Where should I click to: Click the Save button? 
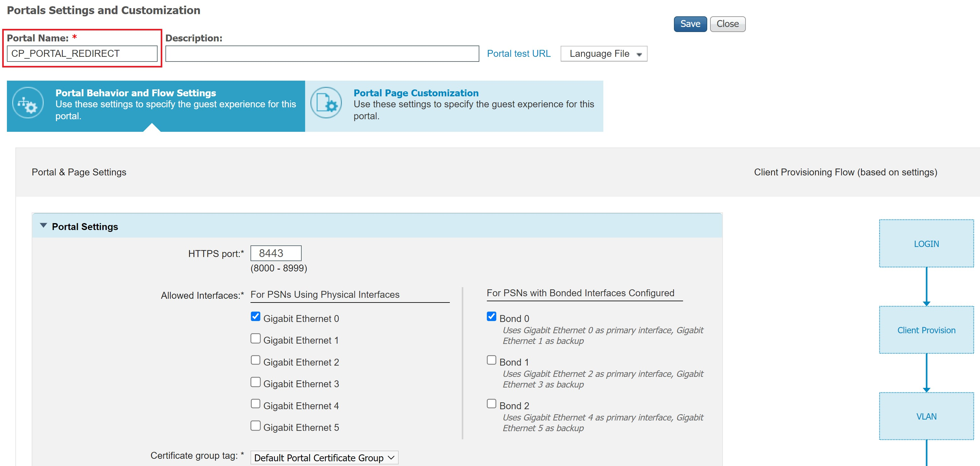(690, 24)
